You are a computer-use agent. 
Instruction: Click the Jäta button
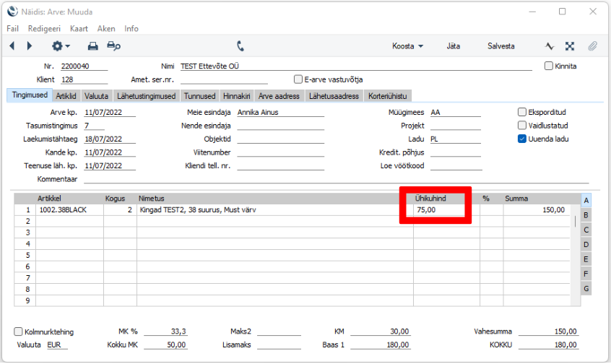click(453, 46)
